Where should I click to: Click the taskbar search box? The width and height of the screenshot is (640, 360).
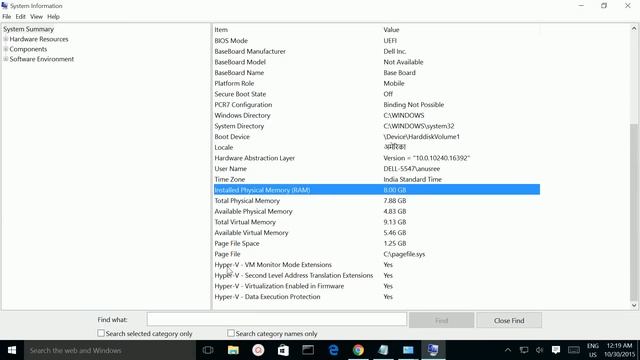pyautogui.click(x=110, y=350)
